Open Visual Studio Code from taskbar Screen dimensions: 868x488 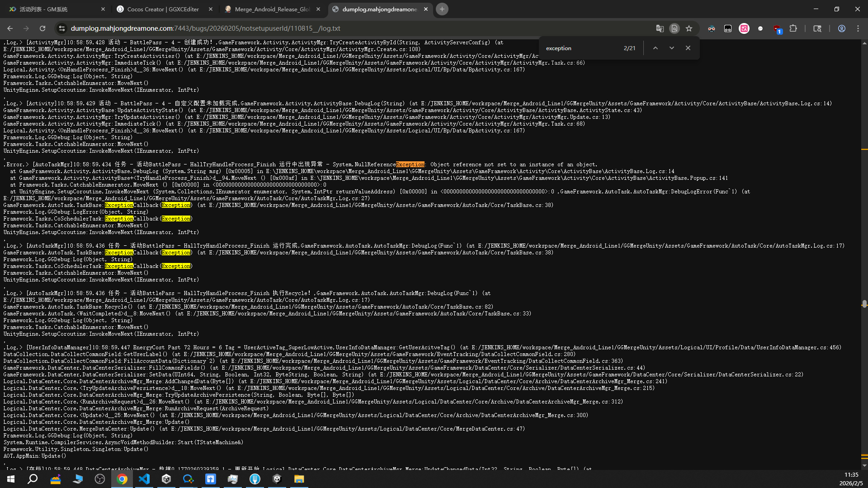[x=144, y=479]
